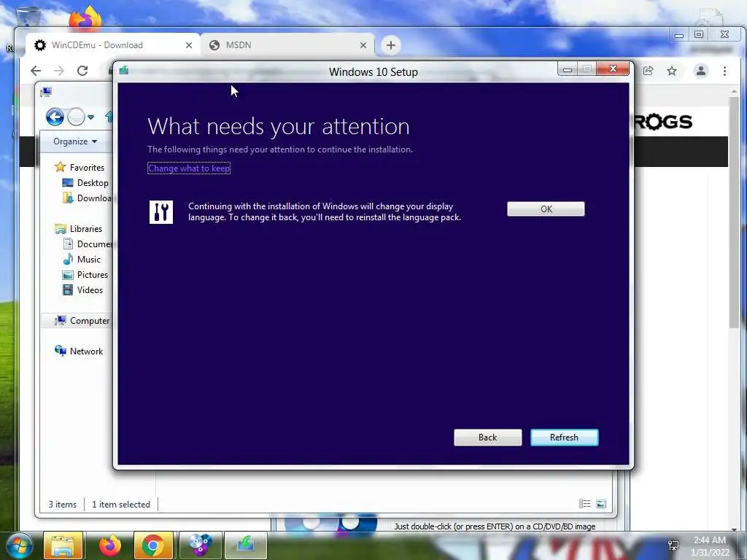
Task: Click the Firefox desktop shortcut
Action: 86,18
